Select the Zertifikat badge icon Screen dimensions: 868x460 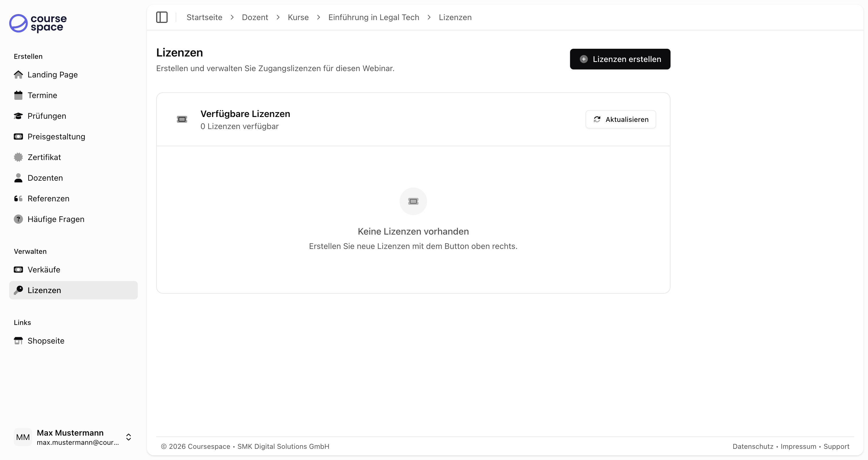coord(18,157)
